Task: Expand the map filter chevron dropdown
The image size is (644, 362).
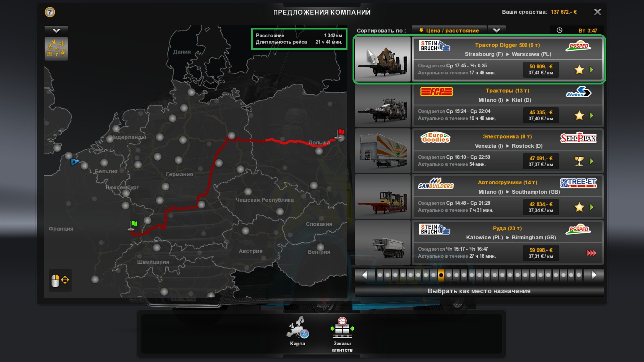Action: click(x=56, y=31)
